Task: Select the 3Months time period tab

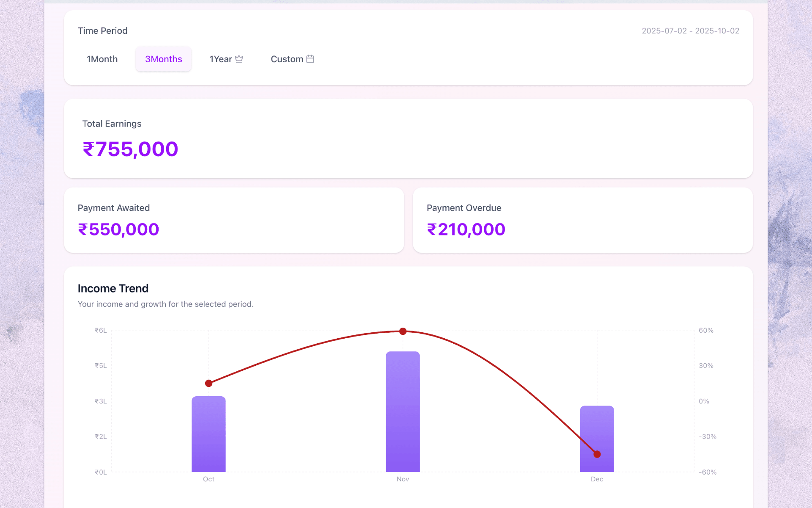Action: (x=163, y=59)
